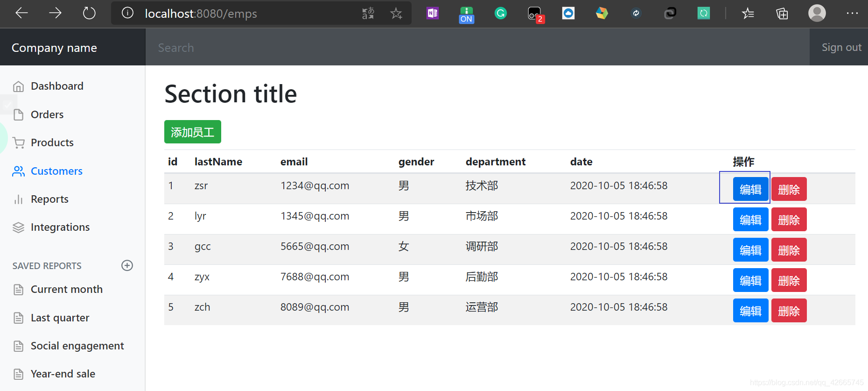The width and height of the screenshot is (868, 391).
Task: Edit employee zsr with 编辑
Action: click(x=750, y=189)
